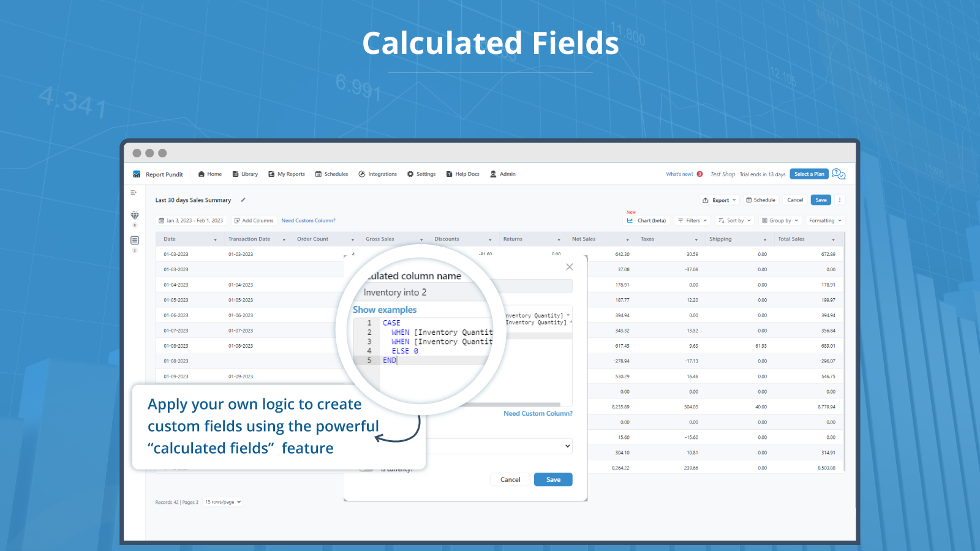The image size is (980, 551).
Task: Cancel report changes in top toolbar
Action: click(x=795, y=200)
